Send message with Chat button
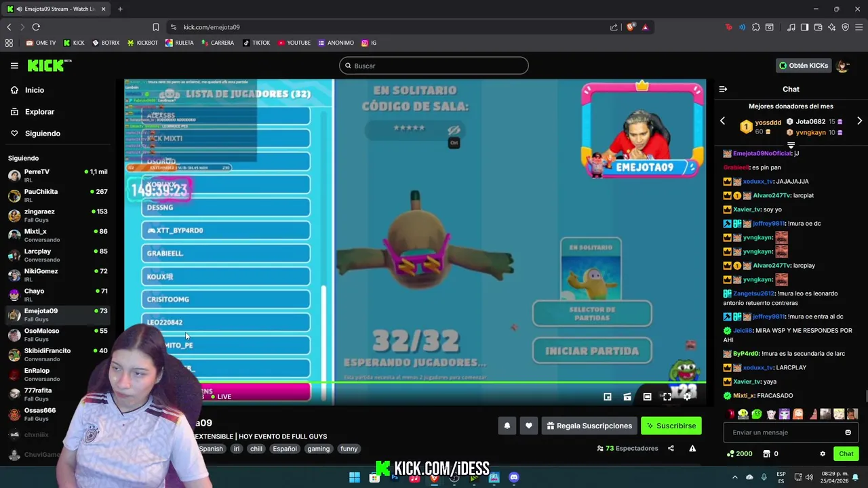 tap(846, 454)
